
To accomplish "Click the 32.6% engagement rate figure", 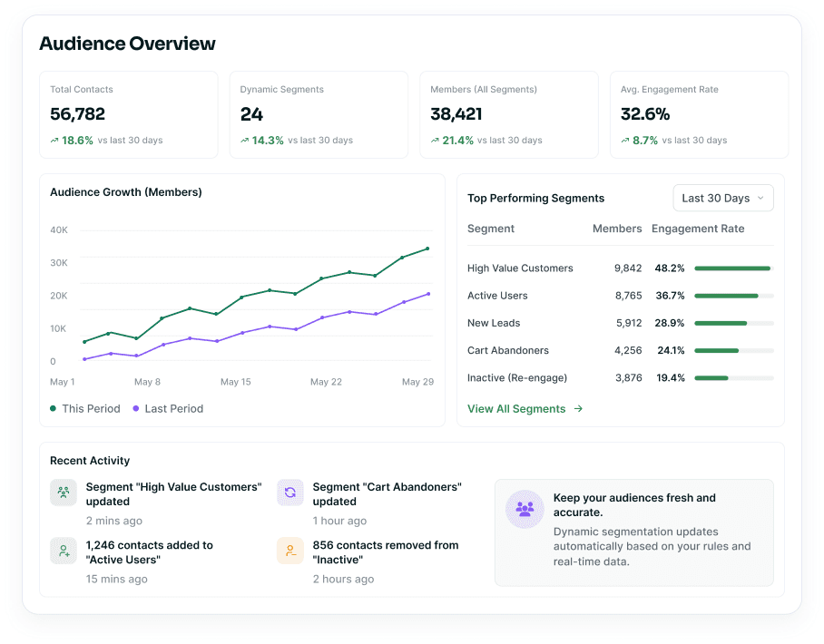I will (645, 114).
